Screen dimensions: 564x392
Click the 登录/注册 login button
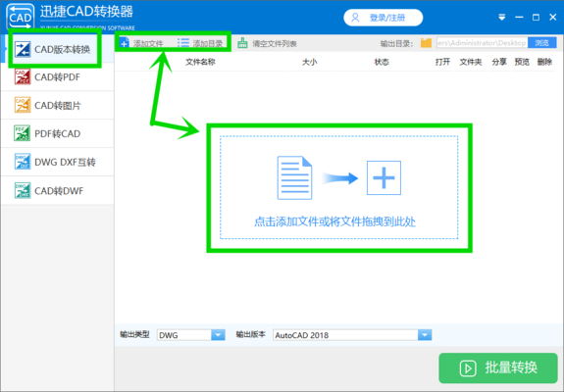pos(384,18)
